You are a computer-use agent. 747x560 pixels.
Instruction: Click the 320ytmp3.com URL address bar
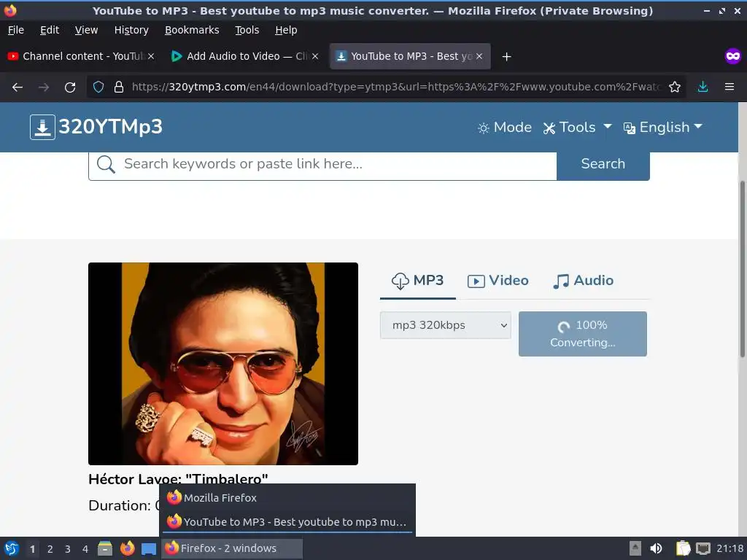[395, 87]
